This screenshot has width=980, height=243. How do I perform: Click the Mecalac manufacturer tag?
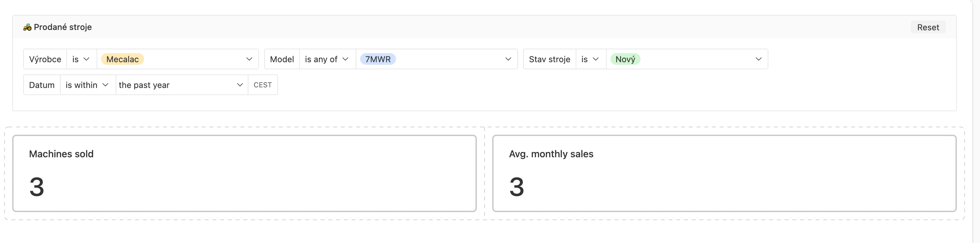click(x=122, y=59)
